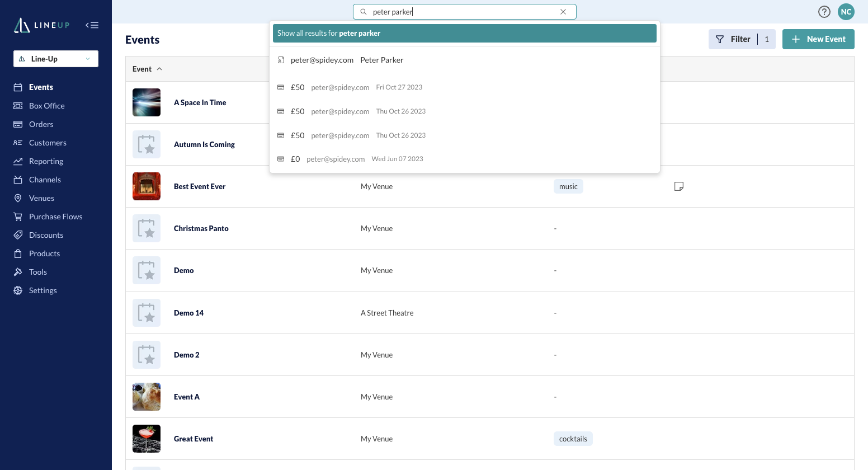Open Purchase Flows in the sidebar

55,217
